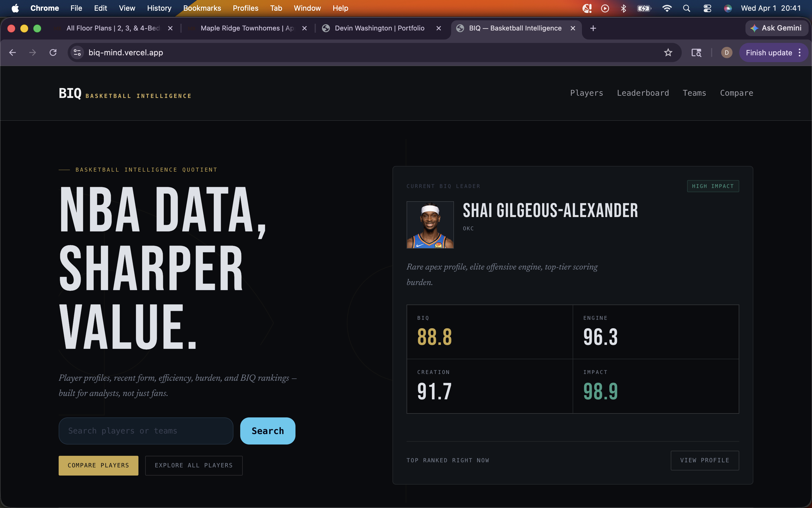Click the Engine 96.3 value
Viewport: 812px width, 508px height.
pyautogui.click(x=600, y=337)
